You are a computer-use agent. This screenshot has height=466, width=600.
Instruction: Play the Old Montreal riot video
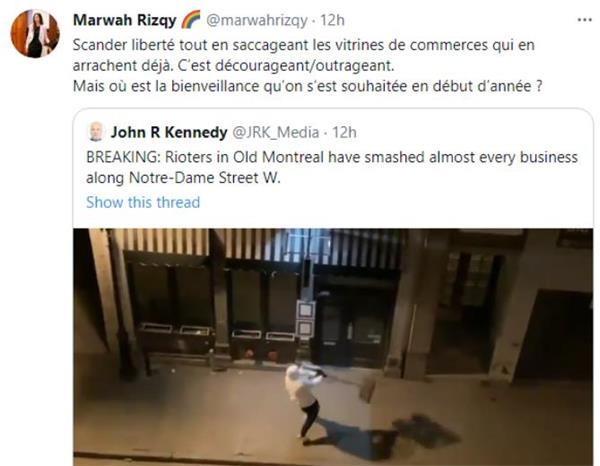[x=333, y=347]
